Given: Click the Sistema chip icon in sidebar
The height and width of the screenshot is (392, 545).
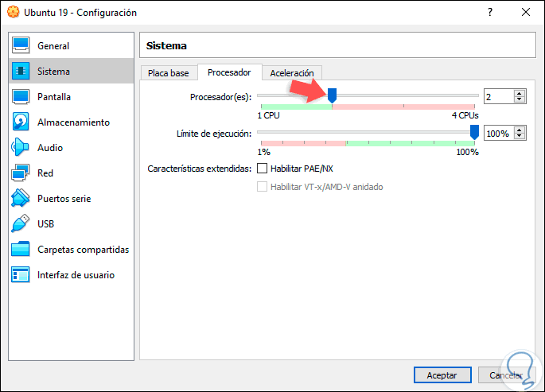Looking at the screenshot, I should [x=21, y=71].
